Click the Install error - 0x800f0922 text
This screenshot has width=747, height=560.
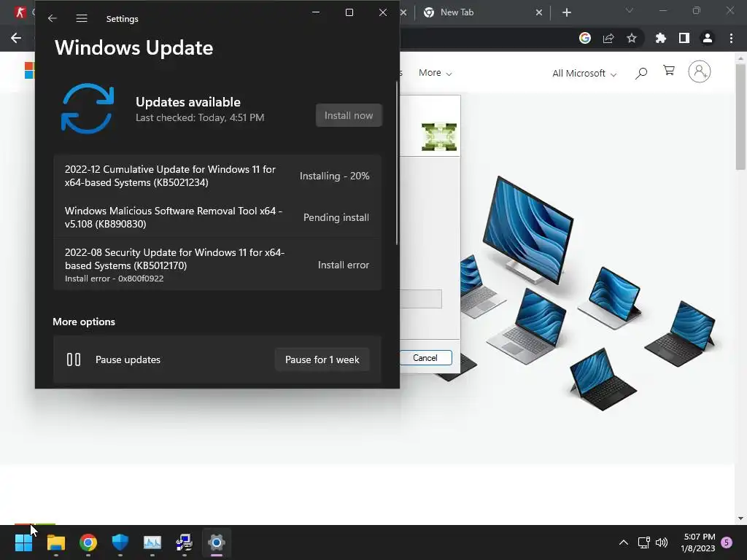pyautogui.click(x=115, y=279)
